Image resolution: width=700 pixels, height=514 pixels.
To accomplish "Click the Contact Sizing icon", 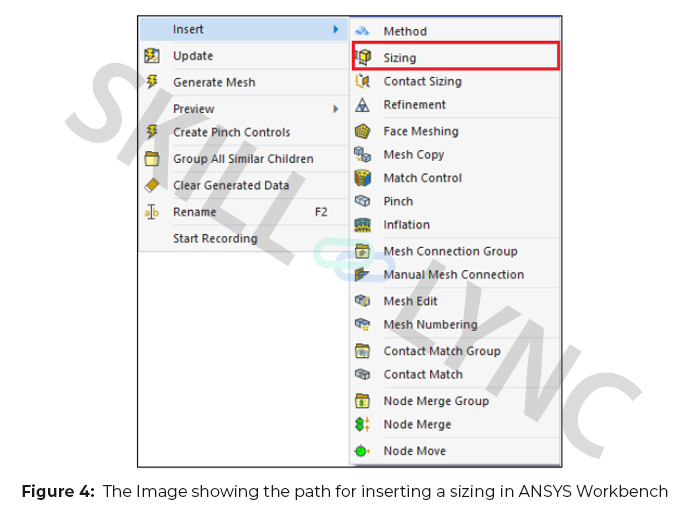I will click(x=362, y=81).
